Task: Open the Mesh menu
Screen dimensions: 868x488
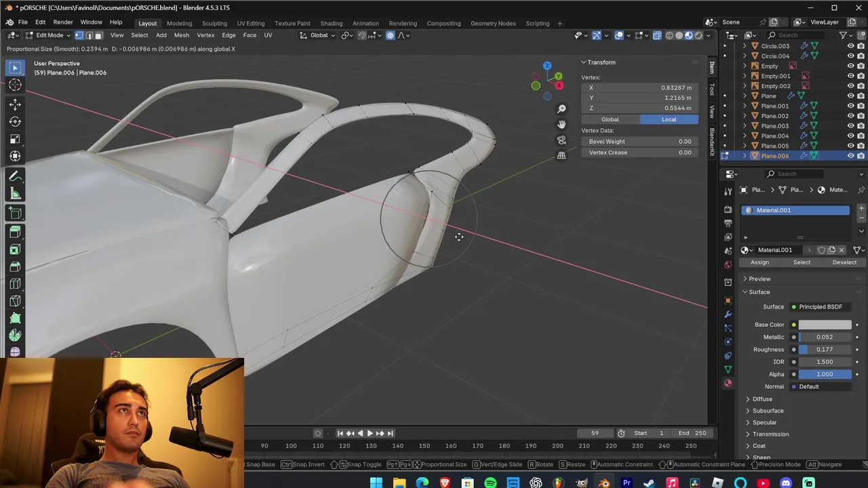Action: pyautogui.click(x=181, y=35)
